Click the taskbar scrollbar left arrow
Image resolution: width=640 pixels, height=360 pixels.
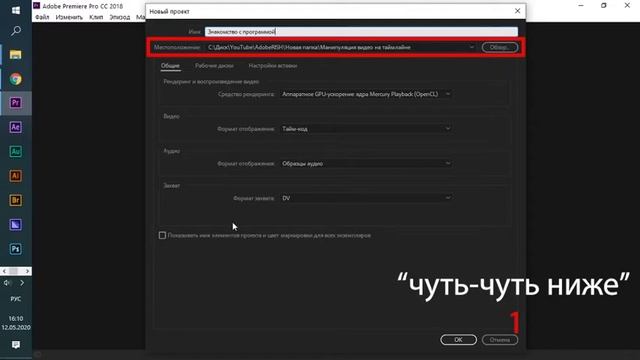4,271
